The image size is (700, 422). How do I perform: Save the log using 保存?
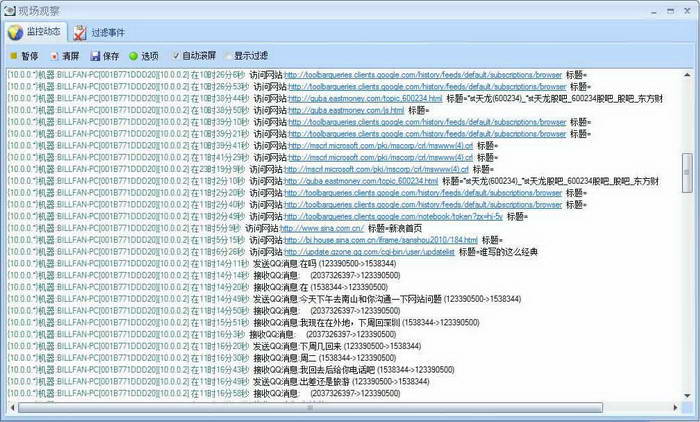pos(105,56)
